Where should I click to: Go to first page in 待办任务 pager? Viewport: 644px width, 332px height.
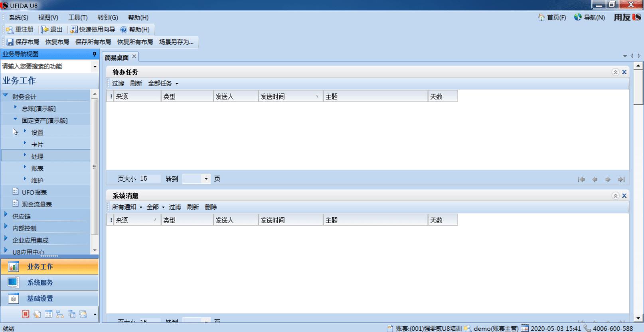pyautogui.click(x=581, y=180)
